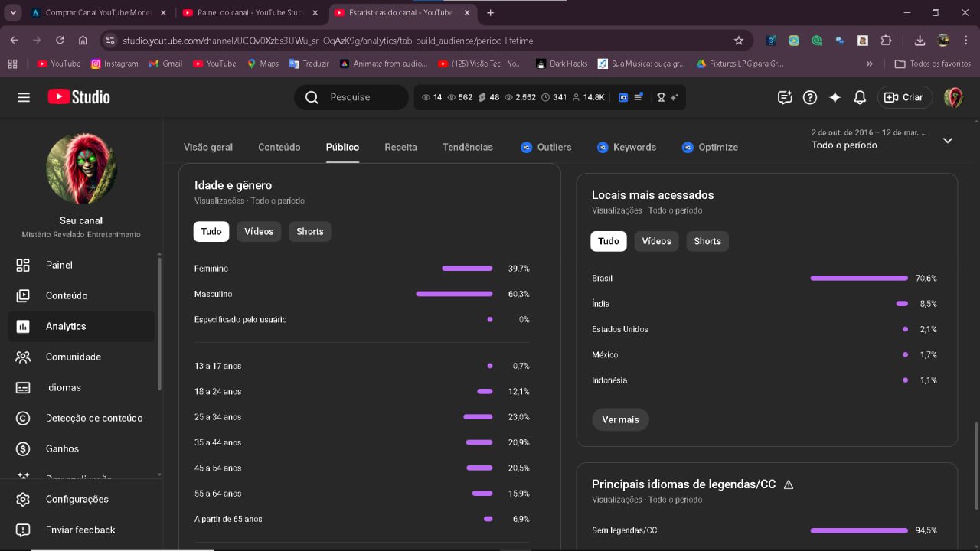Click the account avatar in top right
The height and width of the screenshot is (551, 980).
pos(953,97)
